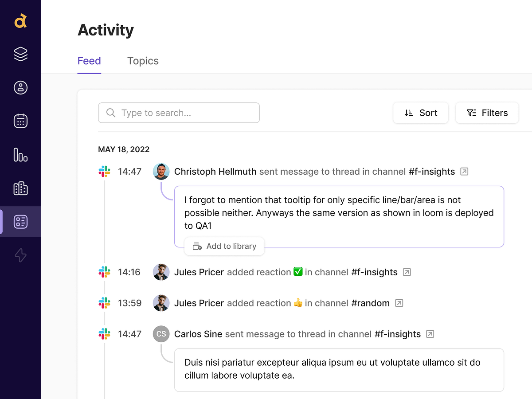Click the Carlos Sine name

[x=198, y=334]
